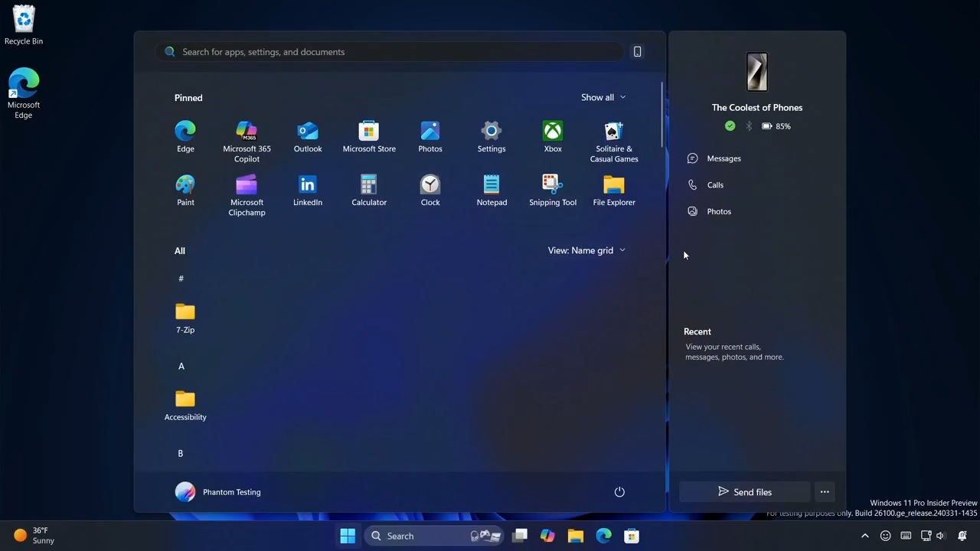Launch the Paint app
This screenshot has height=551, width=980.
point(185,191)
